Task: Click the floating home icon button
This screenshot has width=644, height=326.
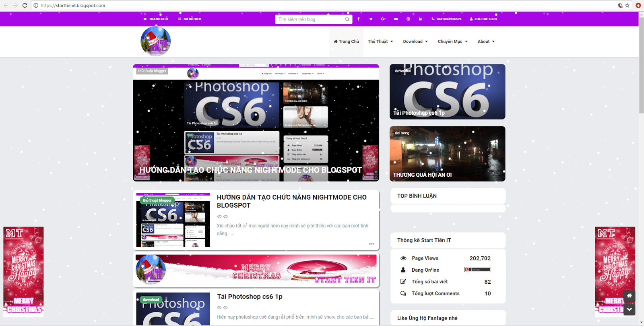Action: tap(629, 296)
